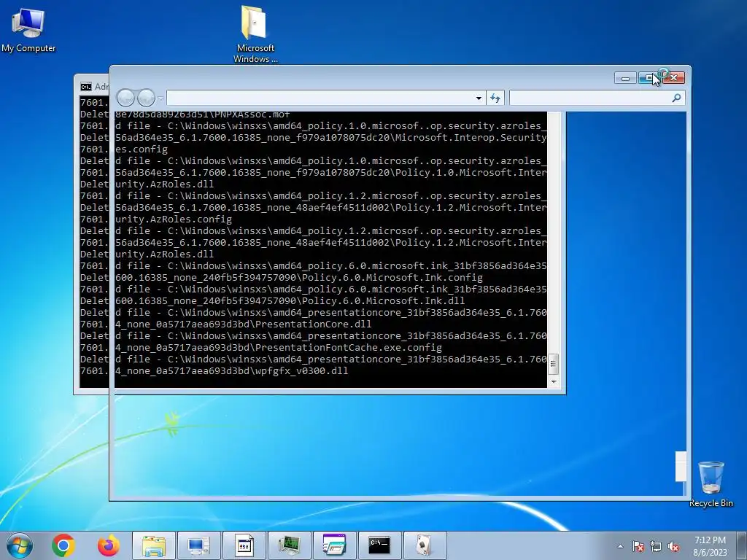Click the line ending wpfgfx_v0300.dll
This screenshot has width=747, height=560.
point(231,371)
